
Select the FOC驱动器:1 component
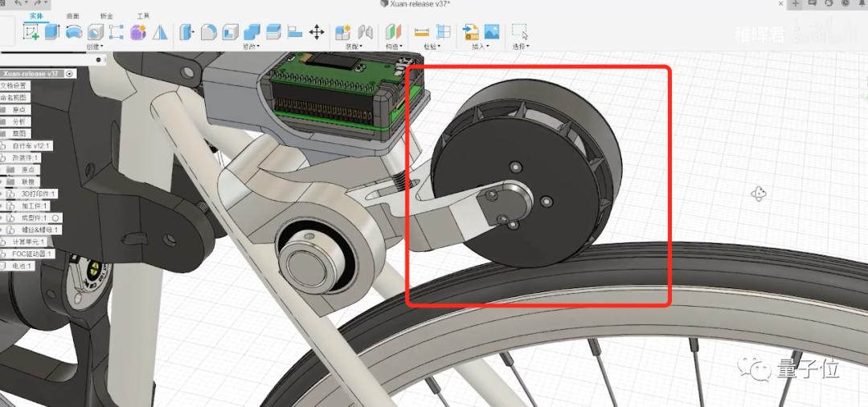tap(31, 254)
